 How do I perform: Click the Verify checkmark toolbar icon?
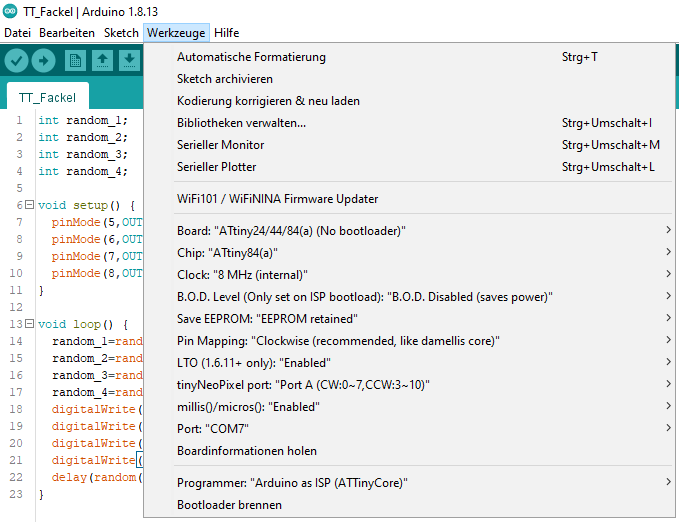[16, 61]
